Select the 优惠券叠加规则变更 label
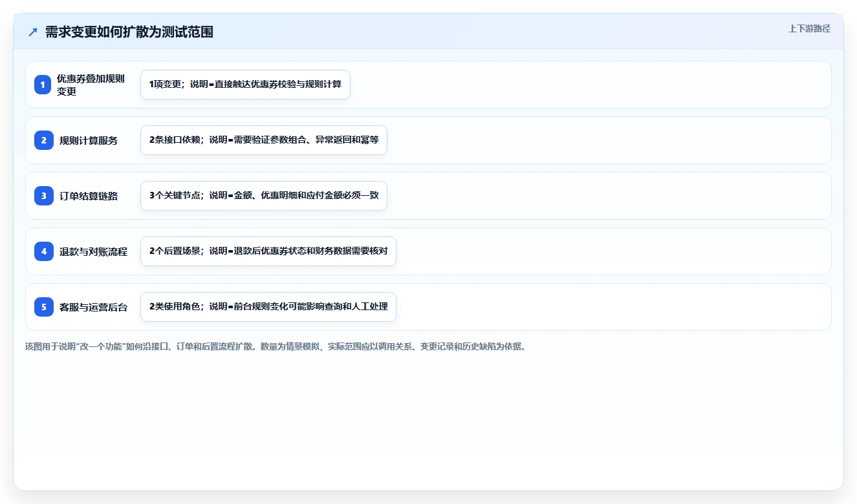 [x=91, y=85]
